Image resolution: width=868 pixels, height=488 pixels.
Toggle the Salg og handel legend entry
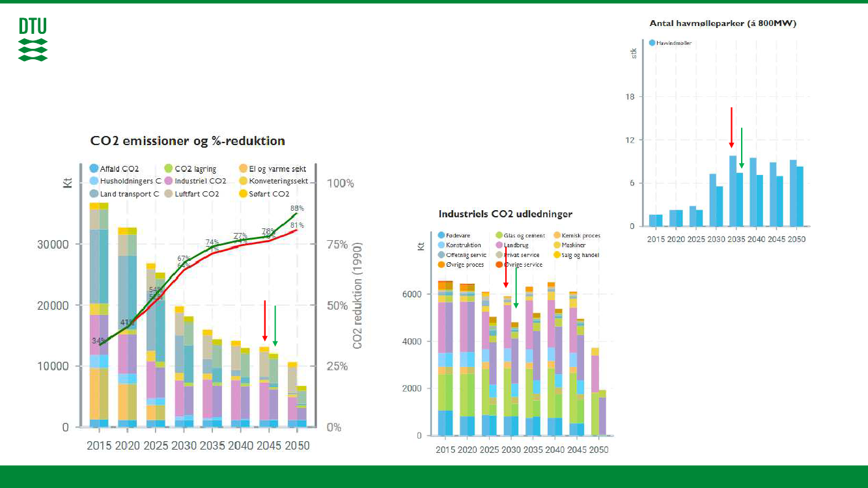[576, 255]
